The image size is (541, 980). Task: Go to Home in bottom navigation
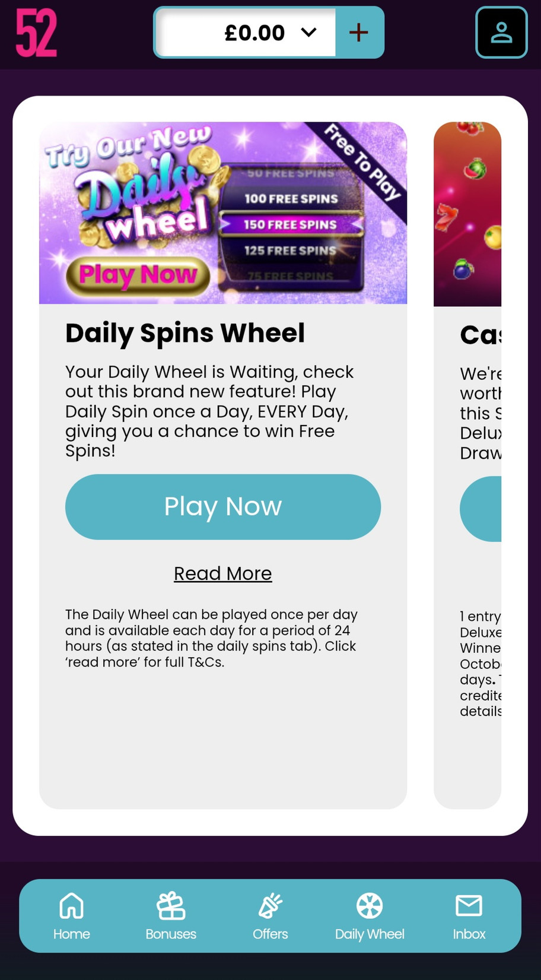pyautogui.click(x=72, y=916)
